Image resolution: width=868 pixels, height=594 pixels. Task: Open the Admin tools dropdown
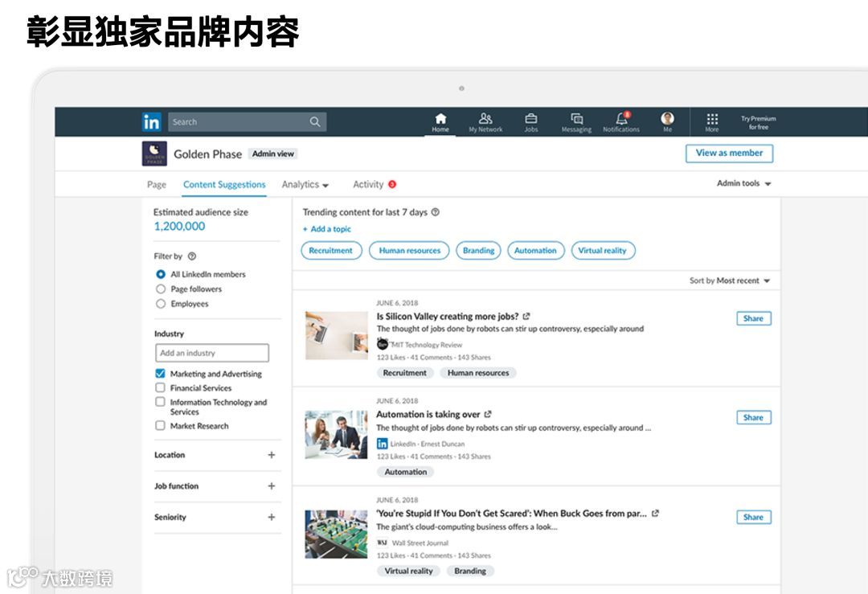(744, 183)
